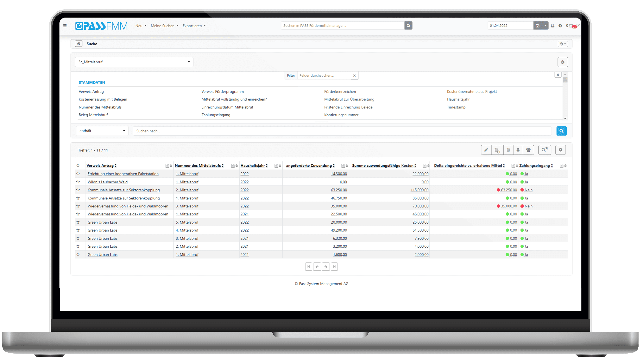This screenshot has width=643, height=364.
Task: Click the document icon in Zahlungseingang header
Action: point(562,166)
